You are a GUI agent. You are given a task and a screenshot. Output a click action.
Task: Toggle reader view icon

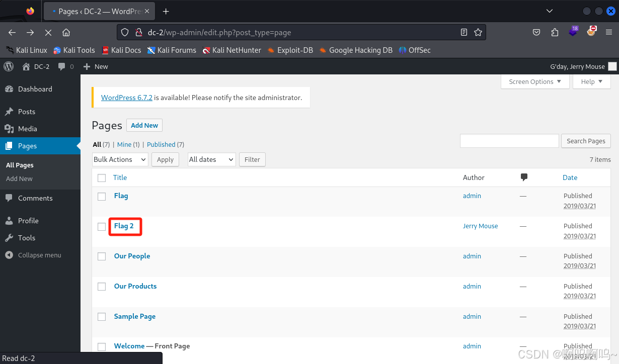pos(464,32)
